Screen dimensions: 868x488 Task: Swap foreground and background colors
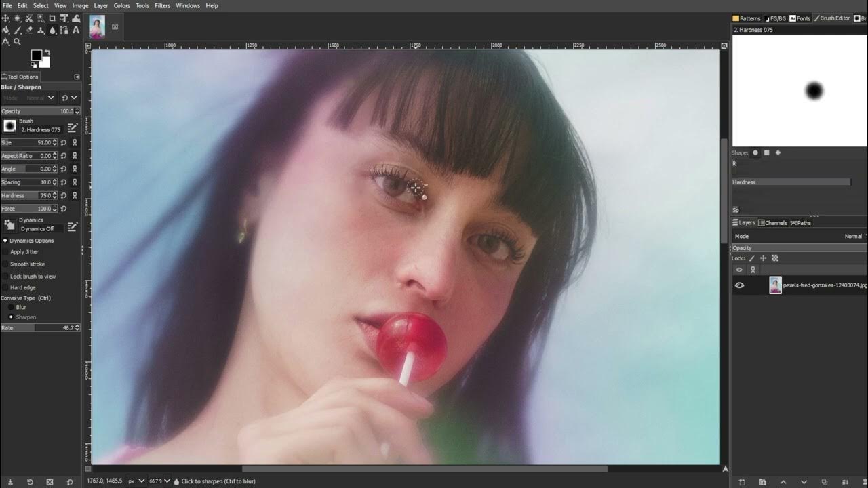pos(47,52)
